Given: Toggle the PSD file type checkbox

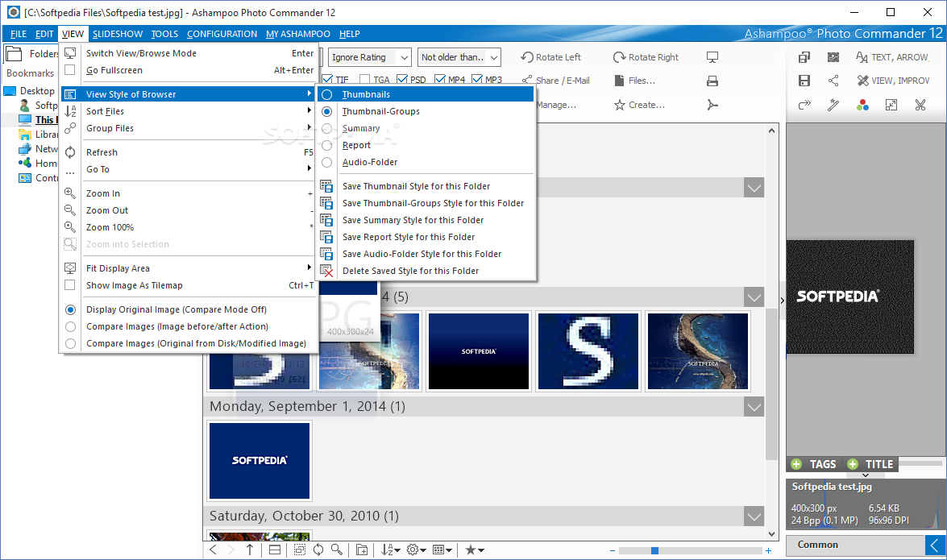Looking at the screenshot, I should (x=402, y=79).
